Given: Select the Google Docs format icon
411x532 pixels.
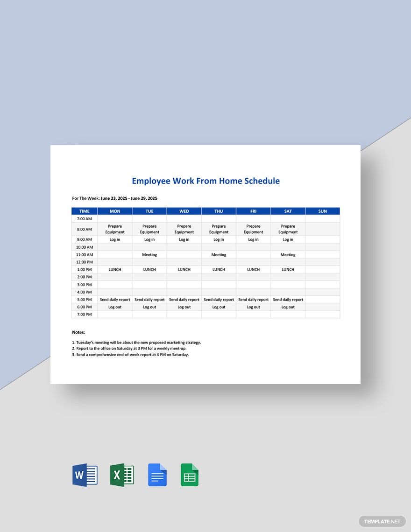Looking at the screenshot, I should click(157, 475).
